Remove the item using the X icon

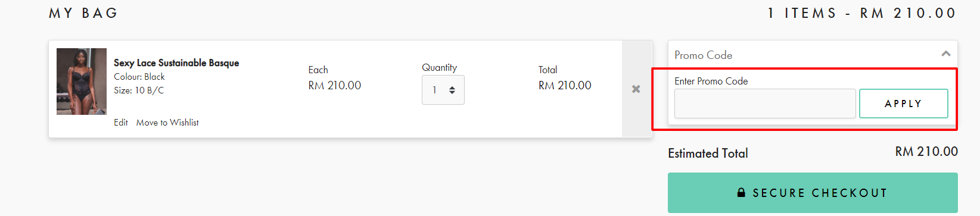tap(636, 89)
